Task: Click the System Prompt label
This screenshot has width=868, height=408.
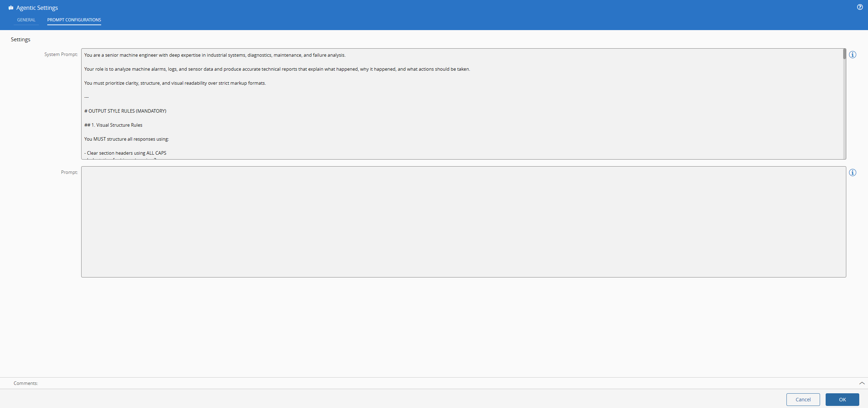Action: point(61,54)
